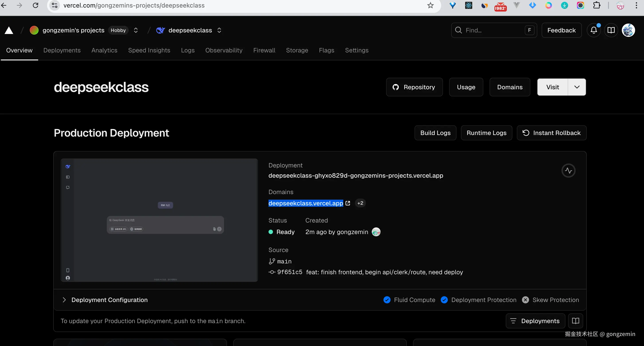Bookmark this page with the star
Image resolution: width=644 pixels, height=346 pixels.
click(430, 5)
